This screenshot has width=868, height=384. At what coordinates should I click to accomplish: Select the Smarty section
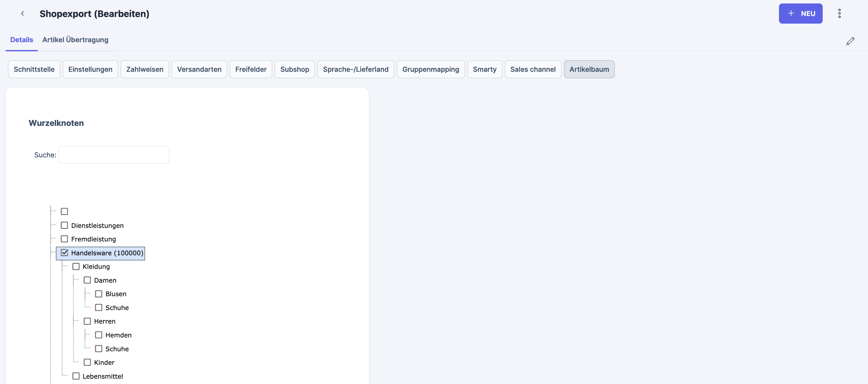pyautogui.click(x=484, y=70)
